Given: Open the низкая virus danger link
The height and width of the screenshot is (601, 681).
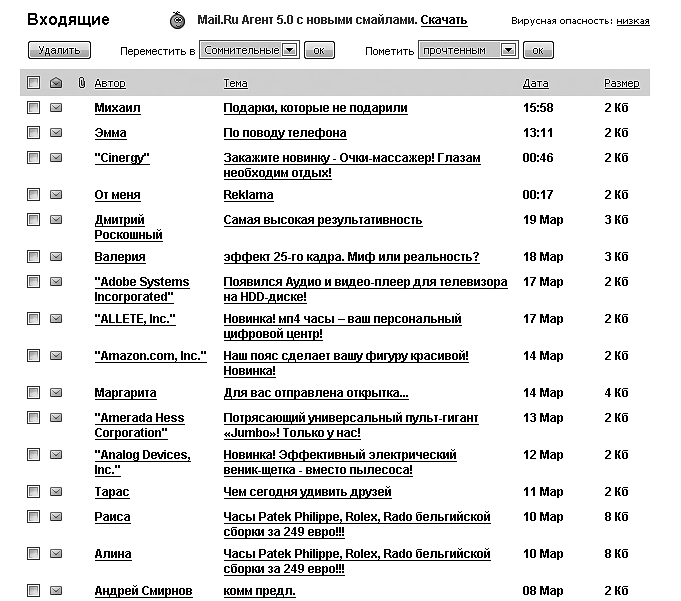Looking at the screenshot, I should click(x=633, y=21).
